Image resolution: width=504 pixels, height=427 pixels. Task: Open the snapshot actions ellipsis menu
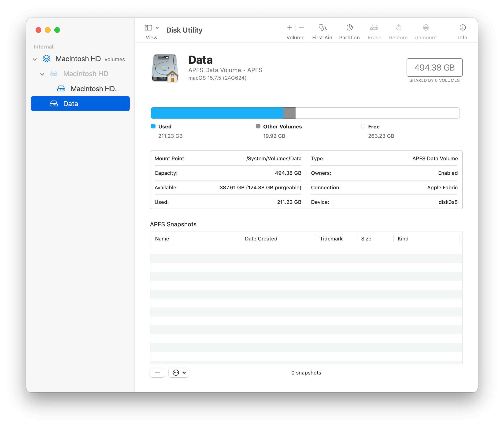[x=179, y=373]
